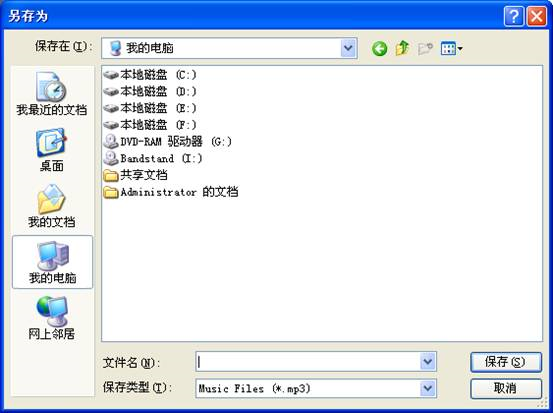Select the Bandstand (I:) drive
This screenshot has width=553, height=413.
click(x=153, y=158)
